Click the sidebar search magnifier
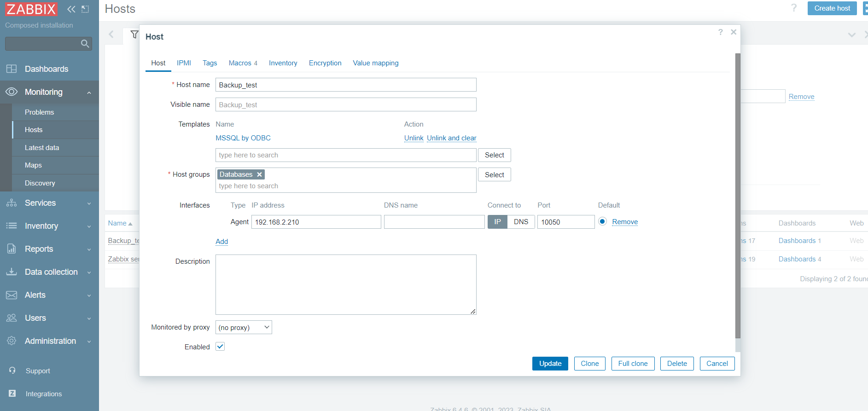 click(x=85, y=44)
